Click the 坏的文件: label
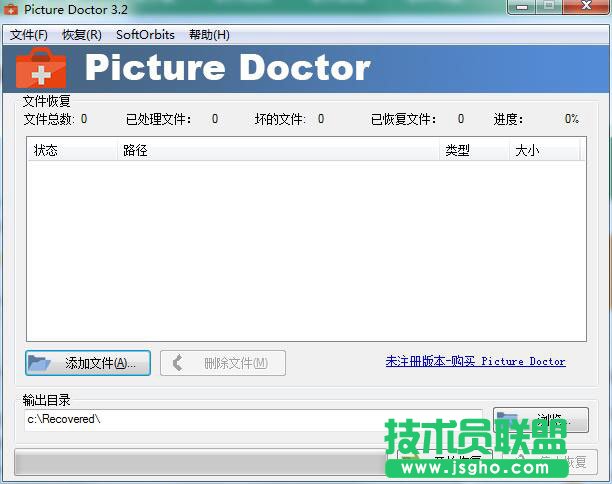Image resolution: width=612 pixels, height=484 pixels. [x=280, y=119]
